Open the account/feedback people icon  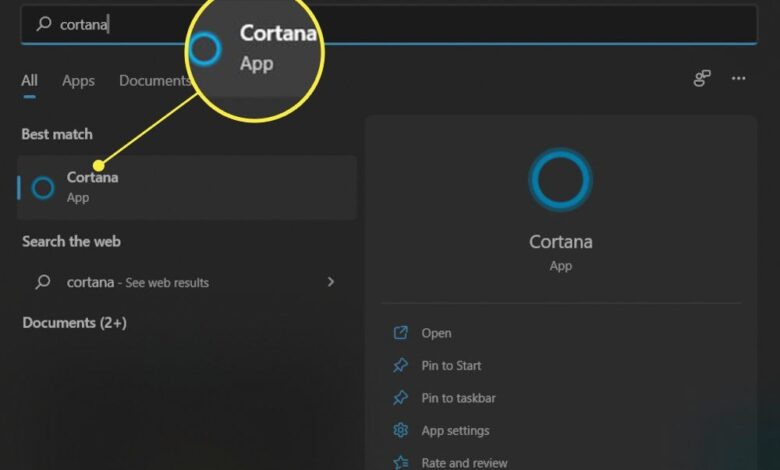point(702,78)
